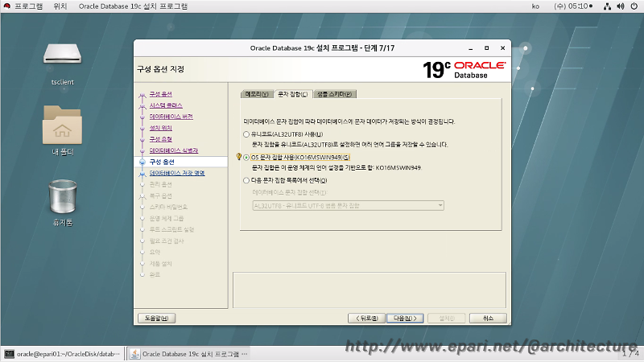Maximize the Oracle installer window

487,48
